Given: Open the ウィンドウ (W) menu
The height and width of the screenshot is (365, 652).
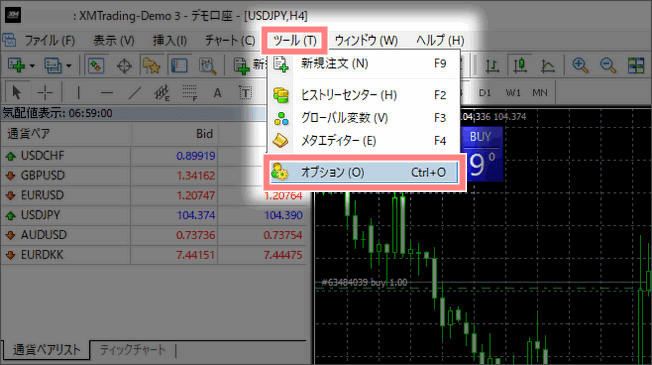Looking at the screenshot, I should [366, 40].
